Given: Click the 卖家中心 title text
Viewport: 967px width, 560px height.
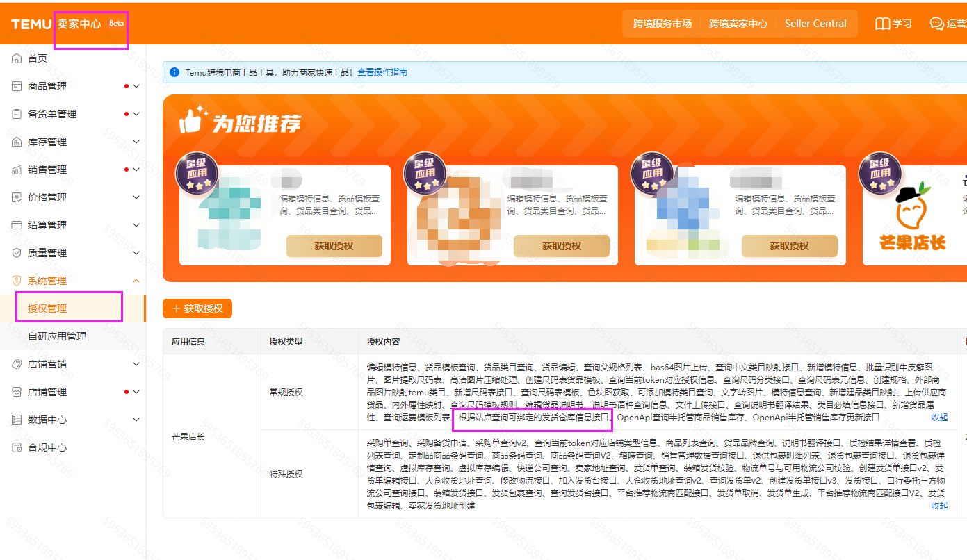Looking at the screenshot, I should 79,24.
